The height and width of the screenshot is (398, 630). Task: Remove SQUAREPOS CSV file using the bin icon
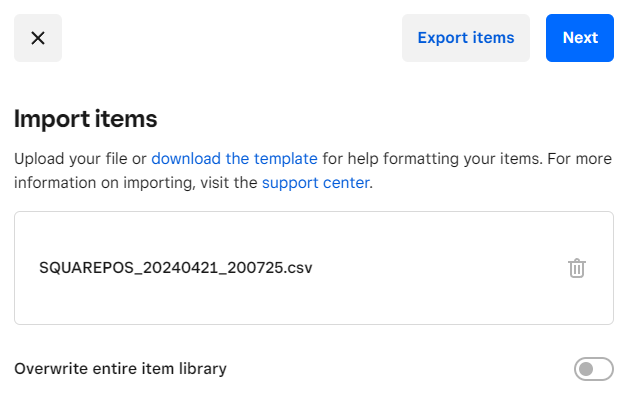[577, 268]
